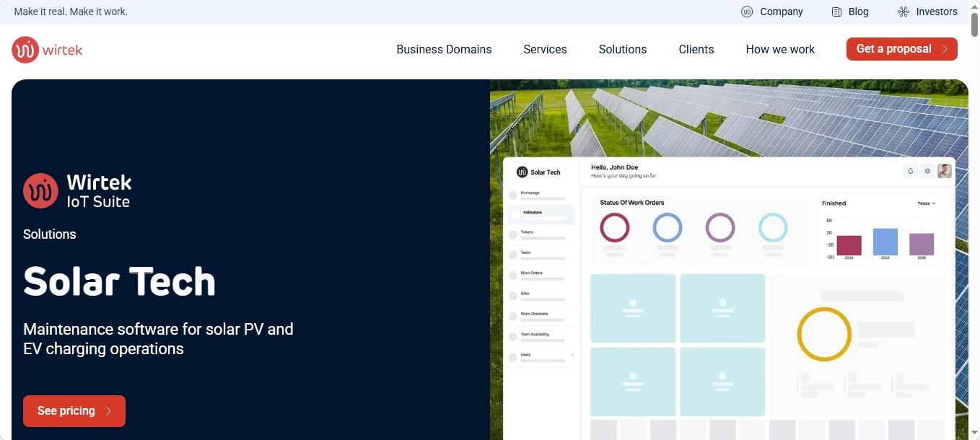
Task: Click the Company icon in top bar
Action: pyautogui.click(x=747, y=12)
